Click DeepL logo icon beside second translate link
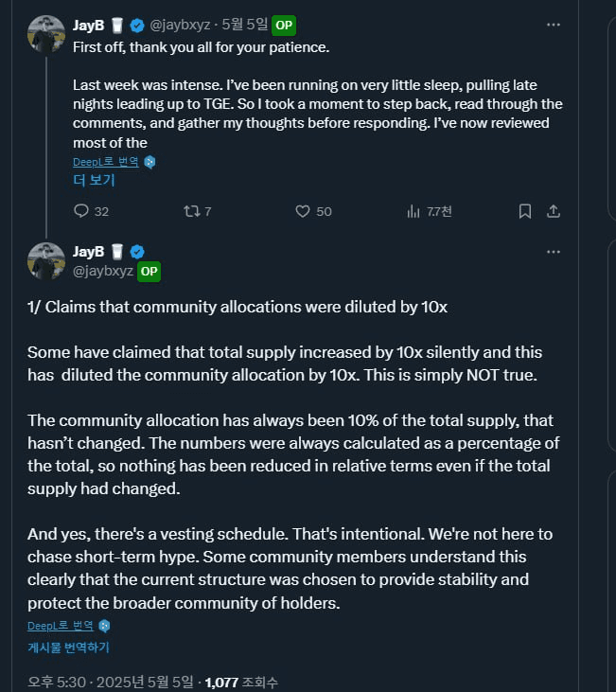Viewport: 616px width, 692px height. [x=104, y=626]
